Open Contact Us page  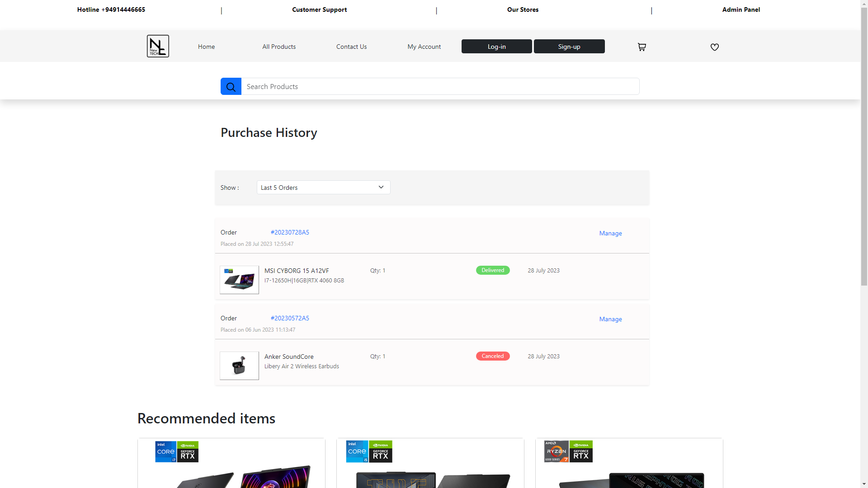click(351, 47)
